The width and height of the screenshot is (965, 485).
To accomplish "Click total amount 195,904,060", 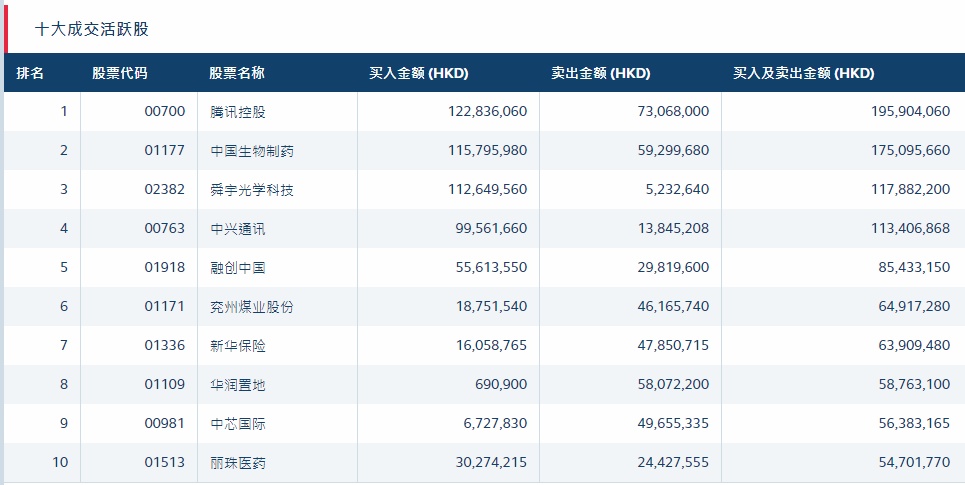I will pos(911,111).
